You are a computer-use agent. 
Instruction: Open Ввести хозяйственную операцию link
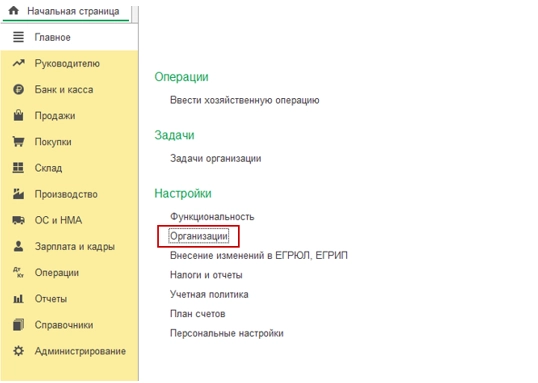coord(245,100)
